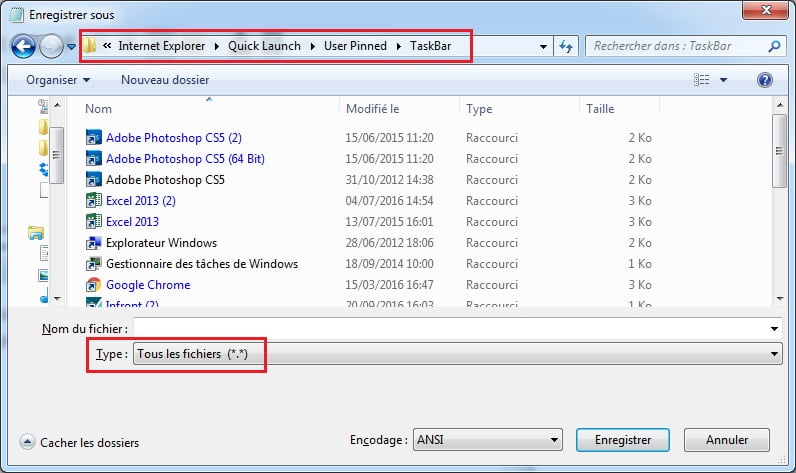Click the file name Adobe Photoshop CS5 (2)
This screenshot has height=473, width=796.
174,138
